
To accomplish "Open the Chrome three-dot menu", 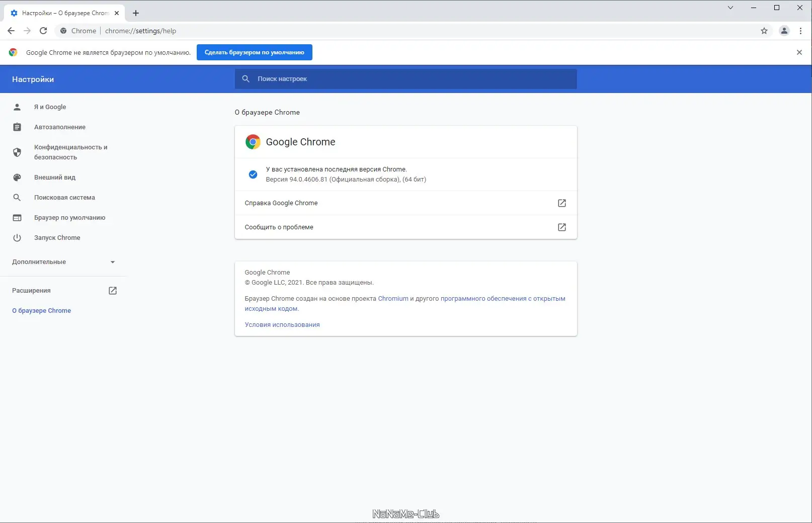I will (800, 31).
